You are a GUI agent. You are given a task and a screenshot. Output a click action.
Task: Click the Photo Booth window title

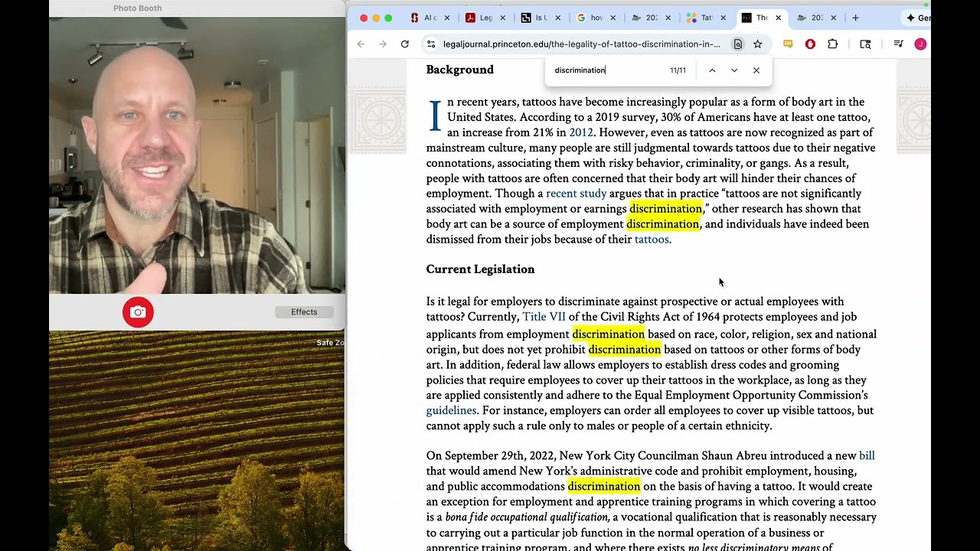click(x=138, y=8)
